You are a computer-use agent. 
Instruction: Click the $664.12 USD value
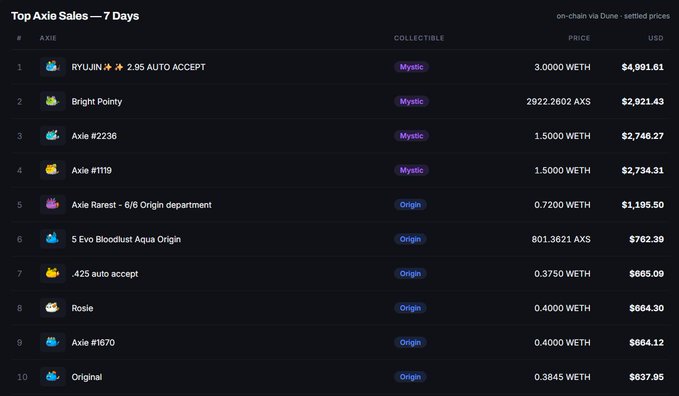click(647, 342)
